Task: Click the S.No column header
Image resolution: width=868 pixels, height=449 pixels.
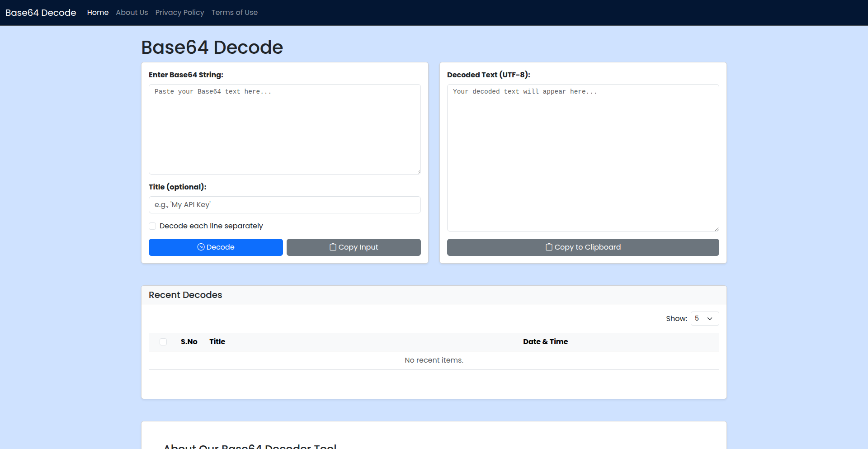Action: pyautogui.click(x=189, y=342)
